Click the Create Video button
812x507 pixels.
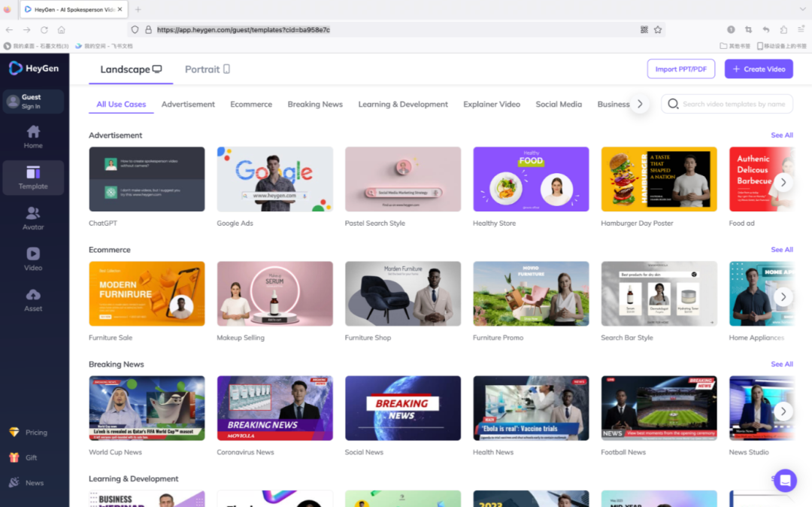(759, 69)
